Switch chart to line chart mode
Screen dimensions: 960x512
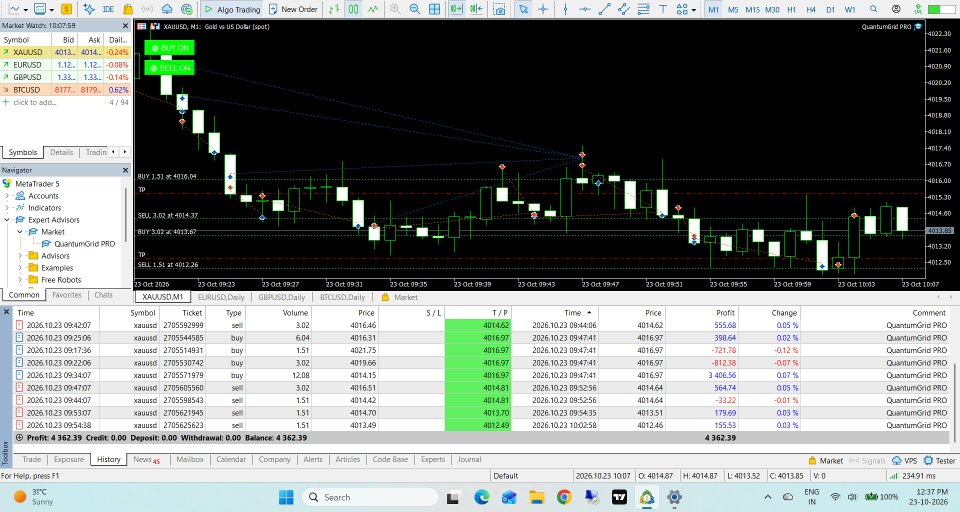coord(373,9)
